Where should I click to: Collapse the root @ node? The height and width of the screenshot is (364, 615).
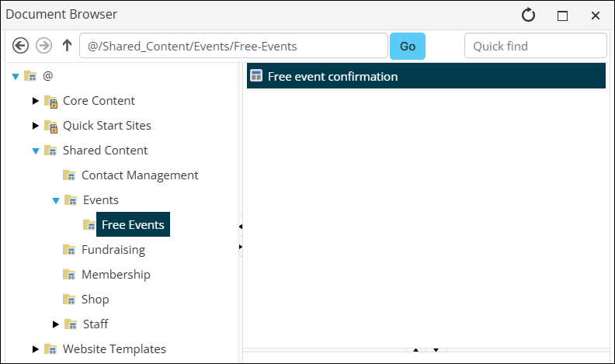[16, 76]
